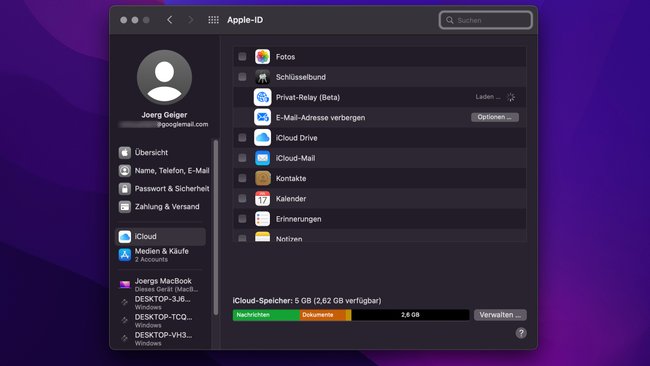
Task: Open Name, Telefon, E-Mail section
Action: (161, 171)
